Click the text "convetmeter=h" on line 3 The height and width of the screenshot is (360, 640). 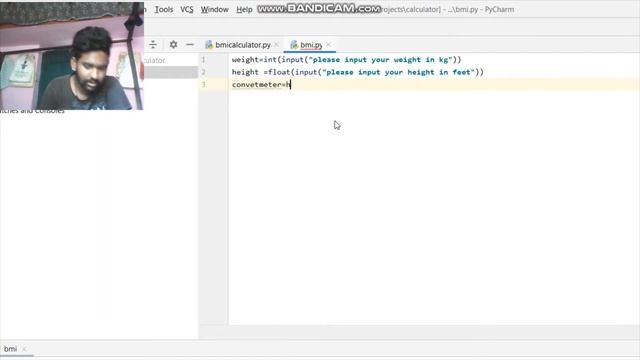click(261, 84)
